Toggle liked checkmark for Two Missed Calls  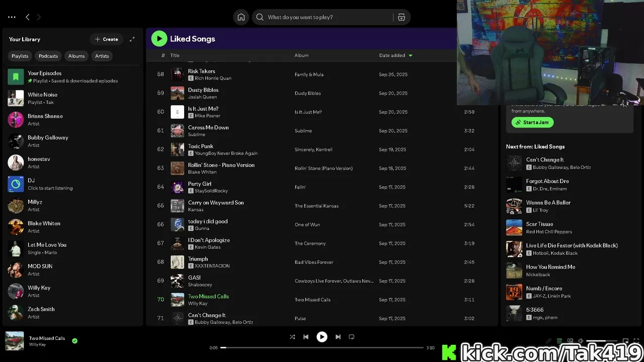74,341
